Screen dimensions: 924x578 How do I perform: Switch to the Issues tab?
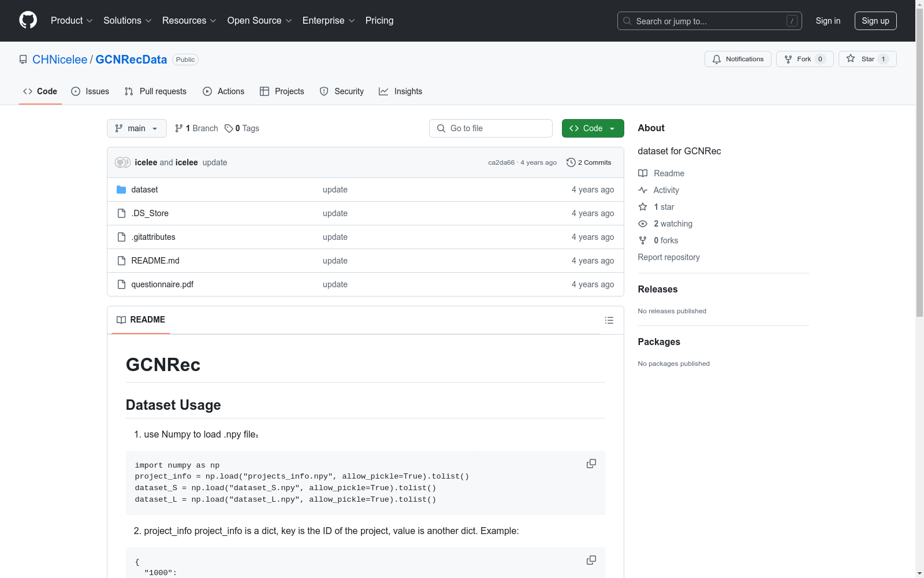90,91
